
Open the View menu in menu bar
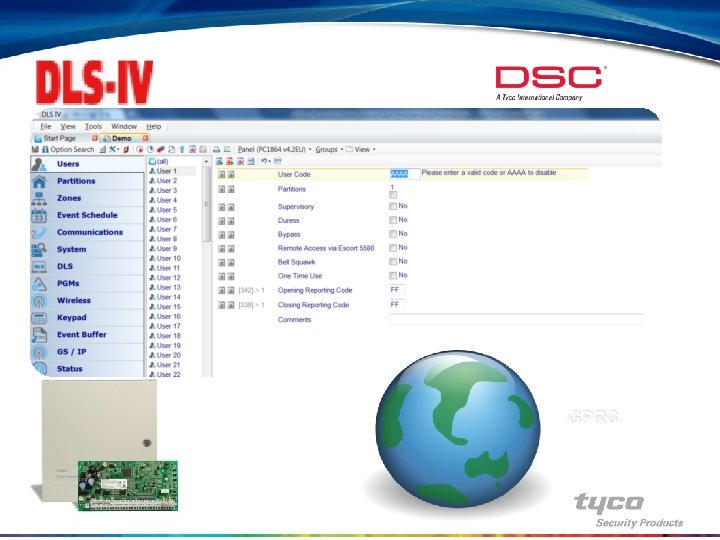pyautogui.click(x=68, y=126)
